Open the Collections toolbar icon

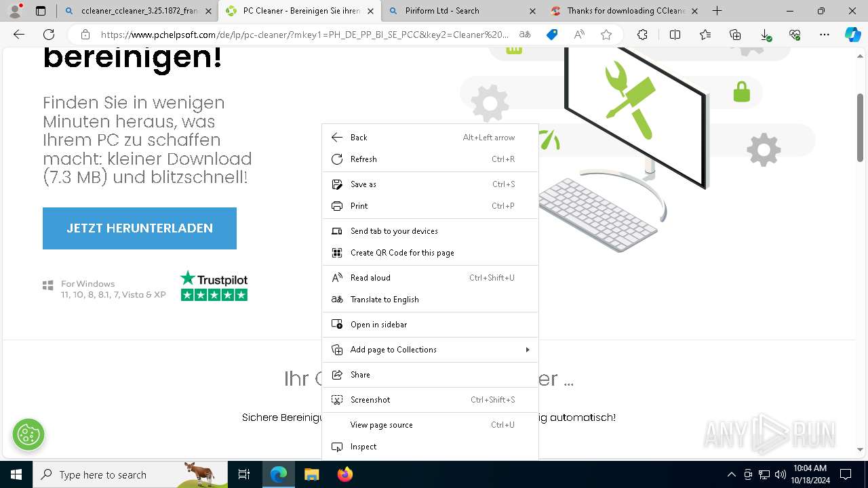click(x=735, y=35)
